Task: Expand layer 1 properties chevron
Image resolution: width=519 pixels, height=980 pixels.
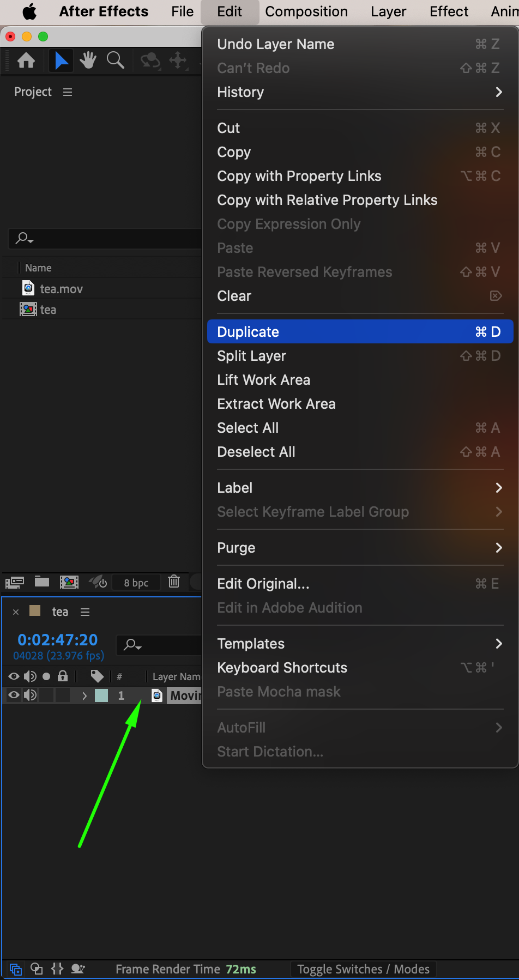Action: (85, 695)
